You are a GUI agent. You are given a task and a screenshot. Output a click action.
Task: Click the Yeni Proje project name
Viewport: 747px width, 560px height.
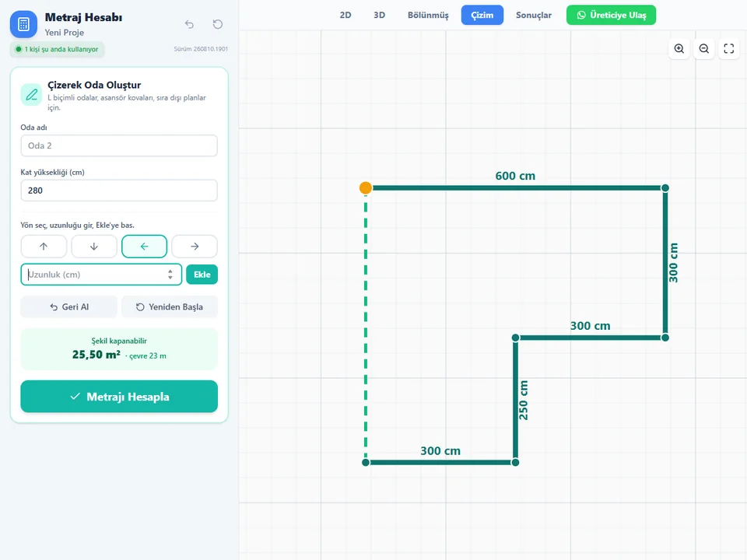point(65,33)
